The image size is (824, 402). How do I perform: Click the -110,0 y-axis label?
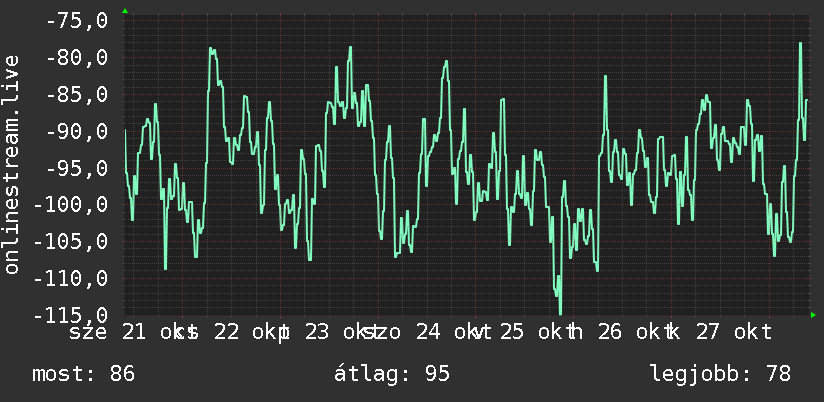(70, 279)
